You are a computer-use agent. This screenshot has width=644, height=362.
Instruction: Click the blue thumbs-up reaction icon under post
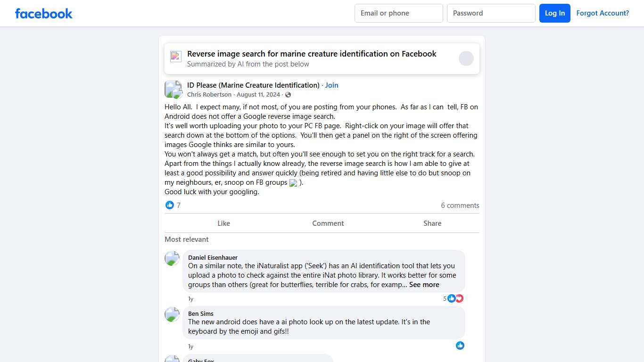(x=170, y=205)
